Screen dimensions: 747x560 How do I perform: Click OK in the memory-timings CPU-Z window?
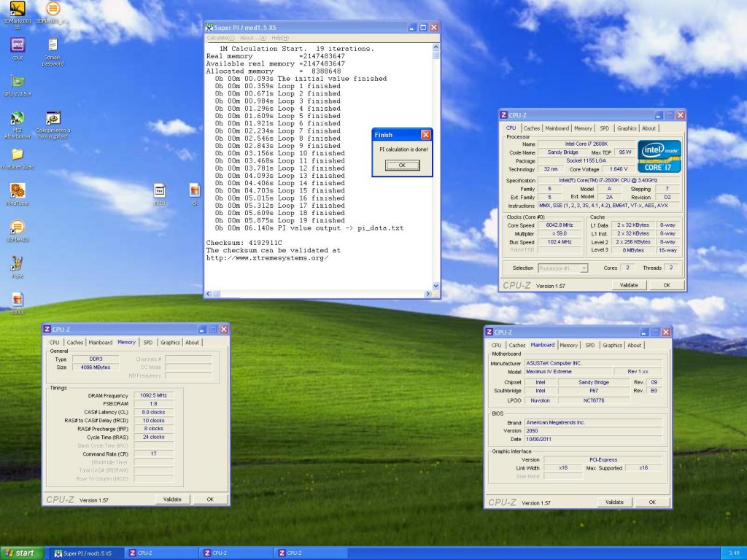(210, 499)
